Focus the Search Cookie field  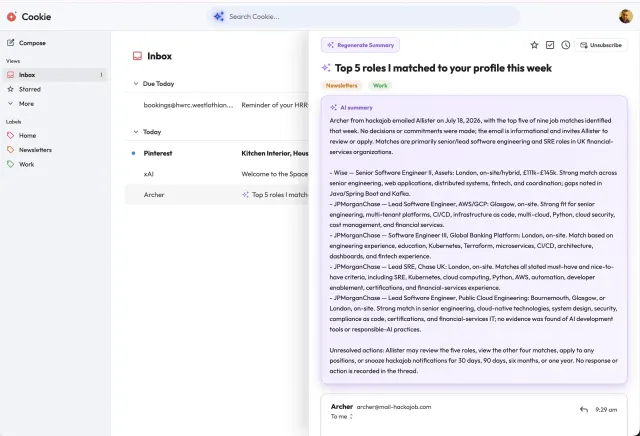tap(363, 17)
